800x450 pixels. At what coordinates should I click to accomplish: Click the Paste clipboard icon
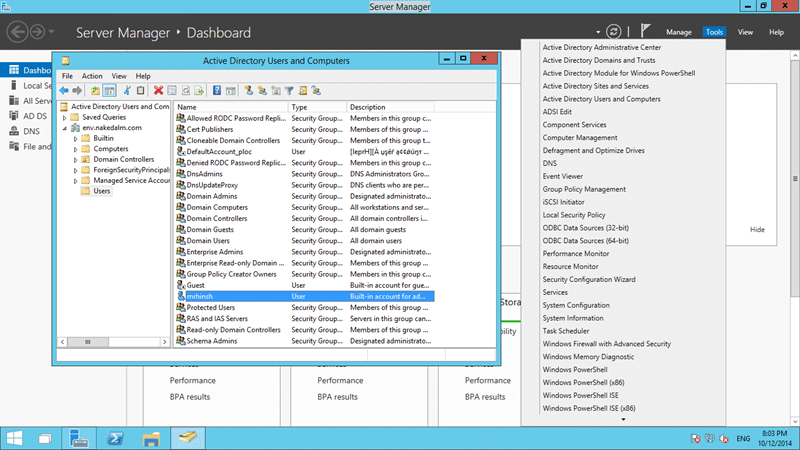(140, 91)
